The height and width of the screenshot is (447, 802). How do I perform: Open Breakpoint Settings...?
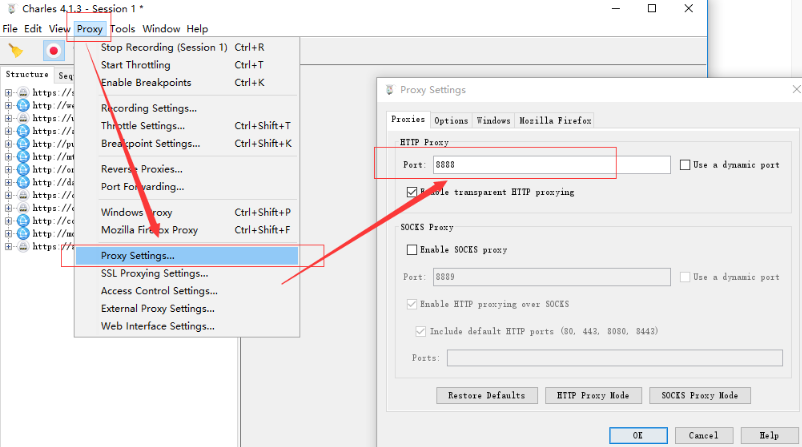pyautogui.click(x=187, y=144)
